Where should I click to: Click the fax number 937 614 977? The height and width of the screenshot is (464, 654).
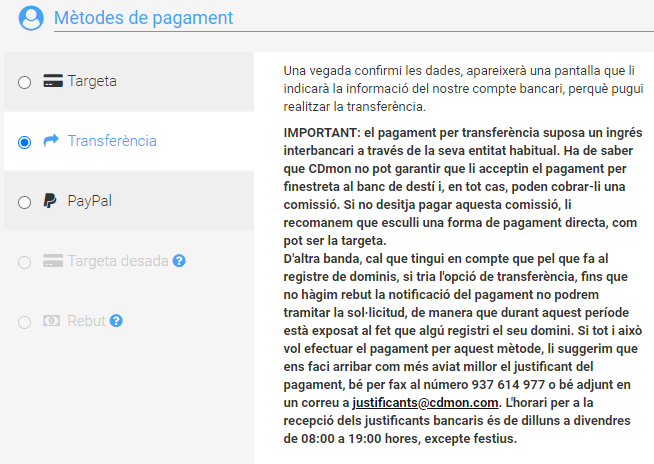(x=508, y=385)
